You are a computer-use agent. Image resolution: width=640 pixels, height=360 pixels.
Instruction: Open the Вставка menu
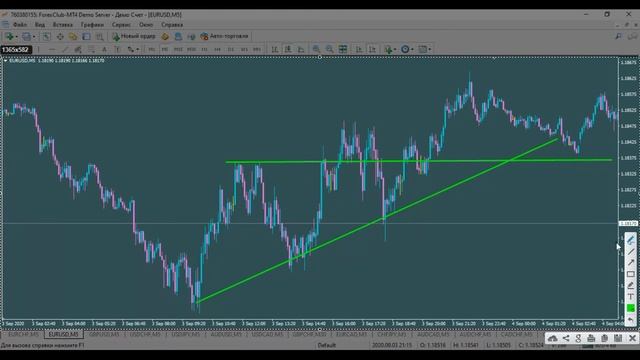pyautogui.click(x=62, y=25)
